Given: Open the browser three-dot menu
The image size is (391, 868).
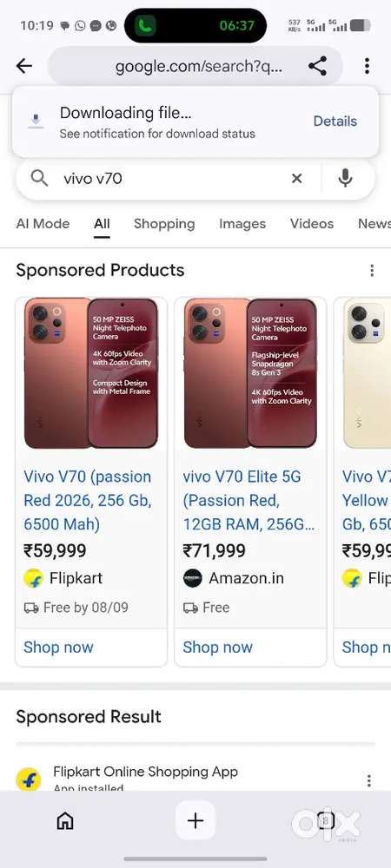Looking at the screenshot, I should [367, 67].
